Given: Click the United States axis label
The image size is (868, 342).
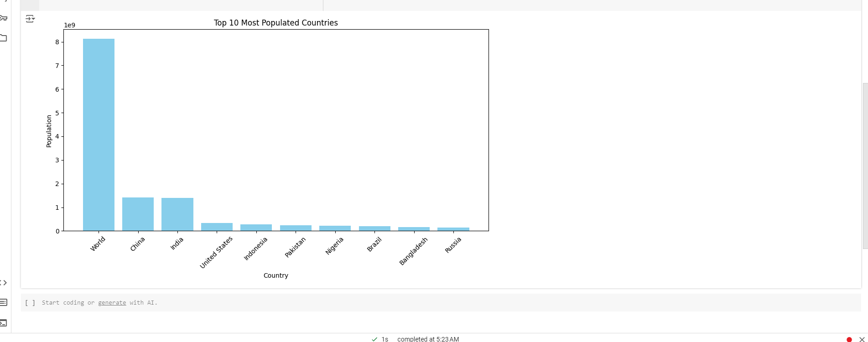Looking at the screenshot, I should 216,252.
